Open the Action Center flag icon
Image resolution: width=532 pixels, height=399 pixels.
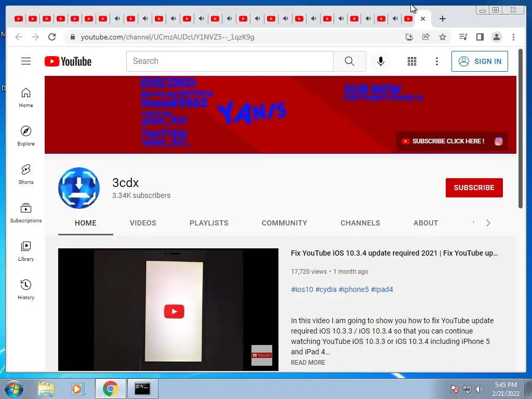pos(455,389)
